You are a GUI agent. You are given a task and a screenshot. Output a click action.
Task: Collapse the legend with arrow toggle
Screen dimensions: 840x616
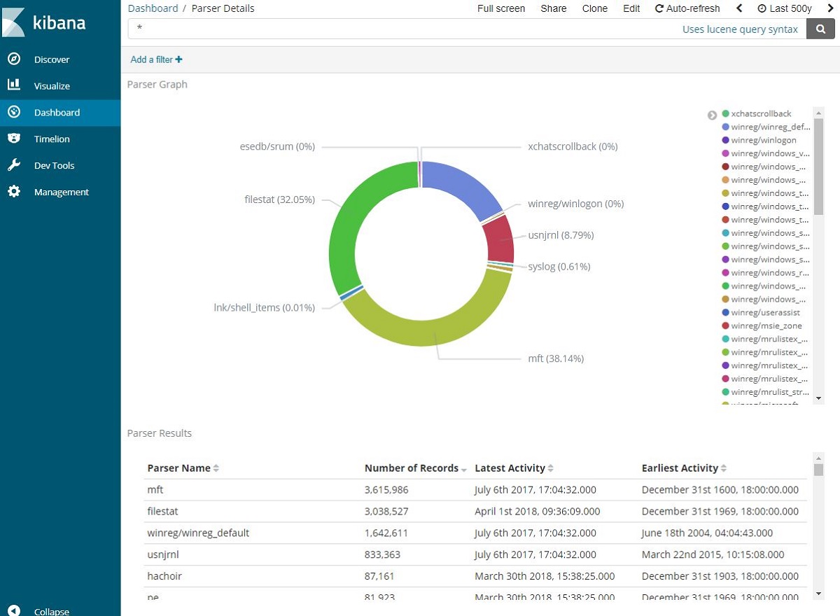click(712, 115)
